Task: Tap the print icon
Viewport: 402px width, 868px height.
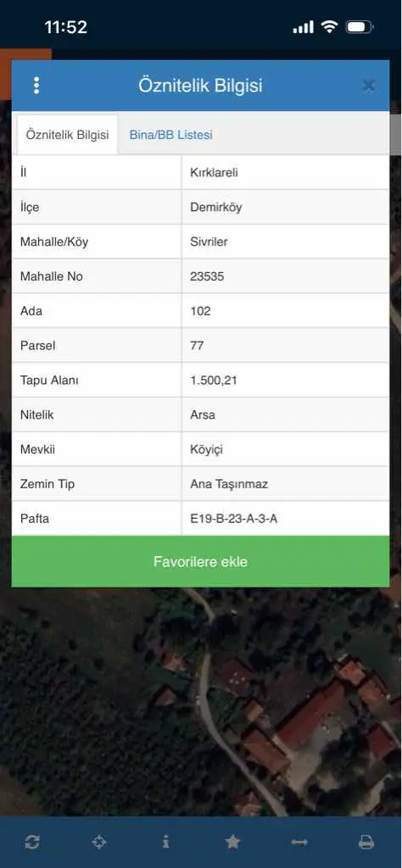Action: pos(366,842)
